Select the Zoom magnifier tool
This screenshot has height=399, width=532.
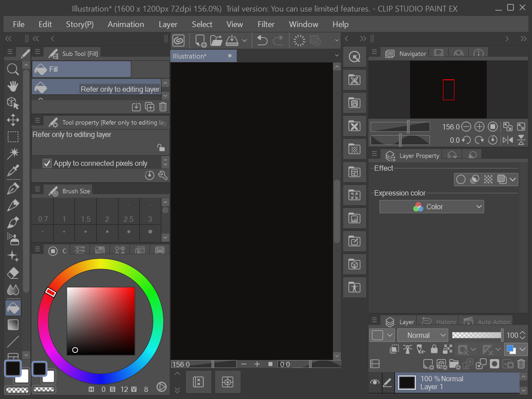click(13, 69)
